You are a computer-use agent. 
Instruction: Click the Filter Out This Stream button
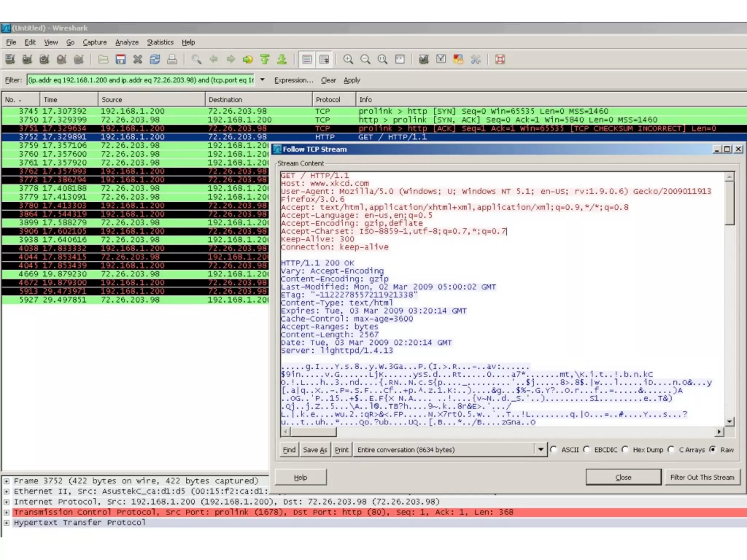[702, 477]
